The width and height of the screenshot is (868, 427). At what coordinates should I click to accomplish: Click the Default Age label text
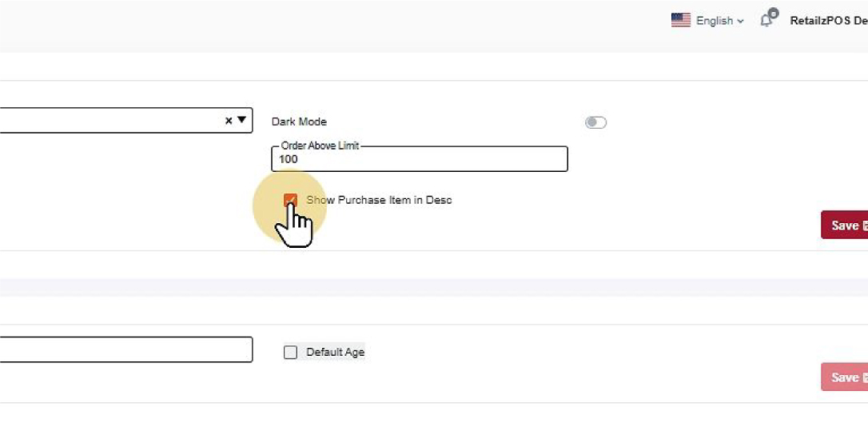tap(335, 352)
